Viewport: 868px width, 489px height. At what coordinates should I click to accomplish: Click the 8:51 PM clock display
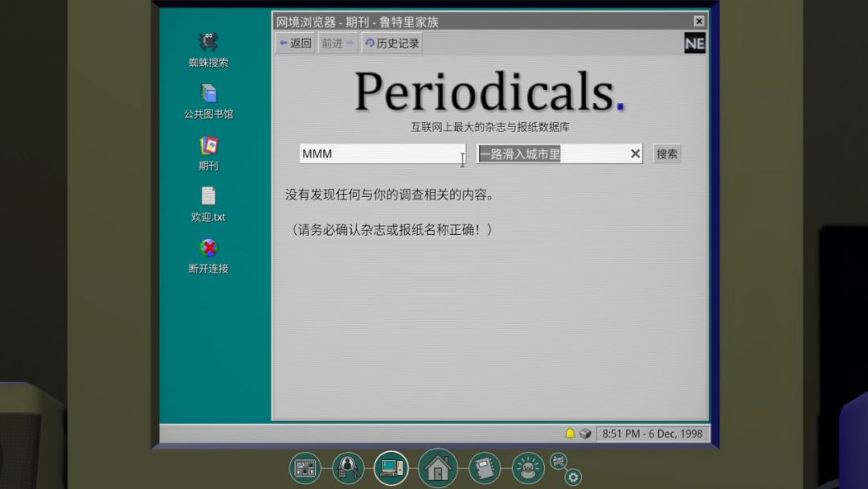[652, 434]
